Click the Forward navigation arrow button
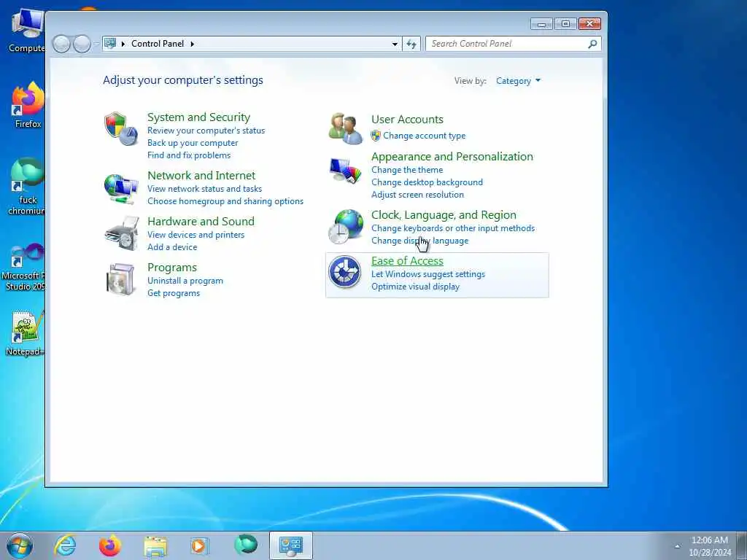Image resolution: width=747 pixels, height=560 pixels. (x=82, y=44)
